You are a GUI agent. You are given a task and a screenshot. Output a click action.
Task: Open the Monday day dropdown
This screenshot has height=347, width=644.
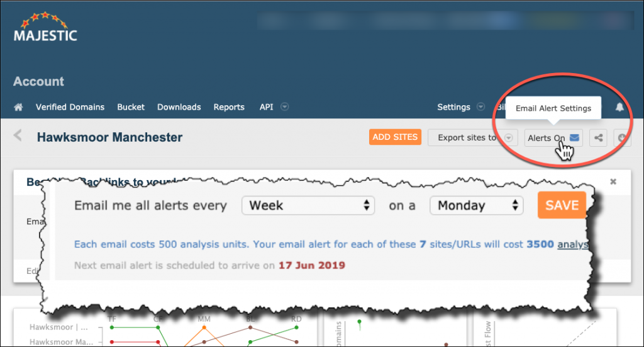coord(477,205)
